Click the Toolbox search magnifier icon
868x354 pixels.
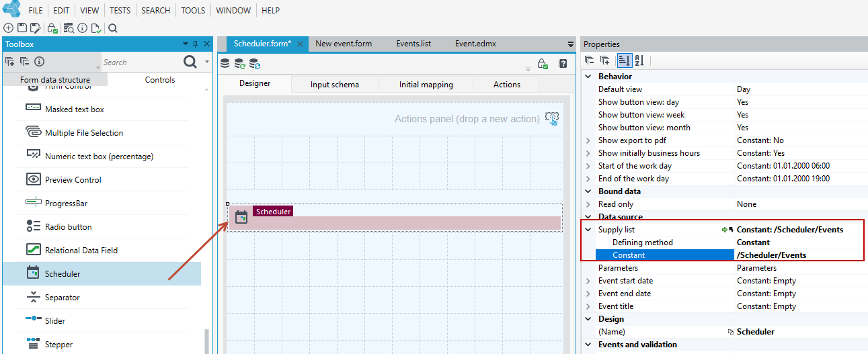coord(190,62)
